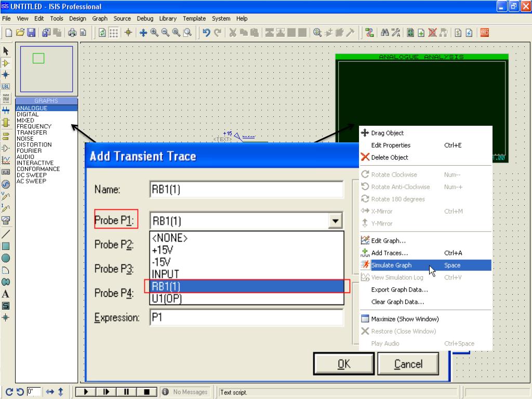This screenshot has height=399, width=532.
Task: Rotate clockwise using the bottom-bar icon
Action: (9, 392)
